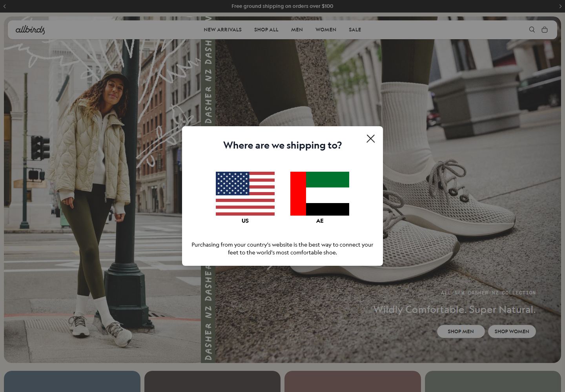
Task: Click the AE country label
Action: [320, 221]
